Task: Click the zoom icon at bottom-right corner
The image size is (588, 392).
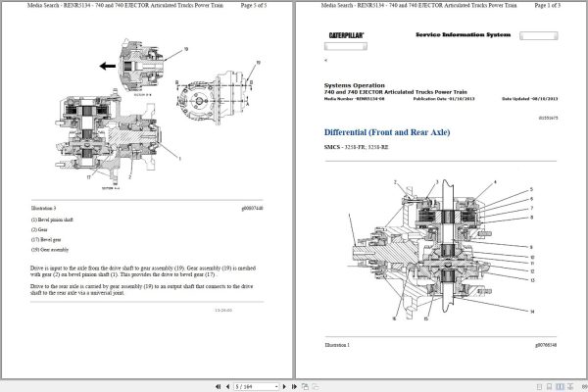Action: (585, 387)
